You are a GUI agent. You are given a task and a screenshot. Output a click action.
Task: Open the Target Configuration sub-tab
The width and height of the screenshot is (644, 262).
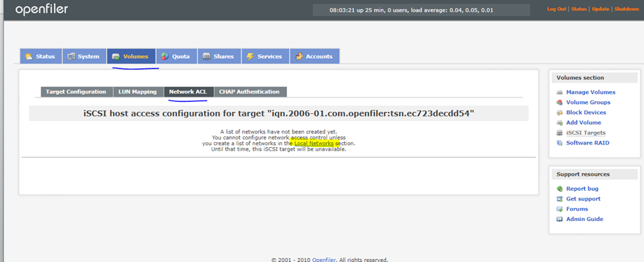click(77, 92)
